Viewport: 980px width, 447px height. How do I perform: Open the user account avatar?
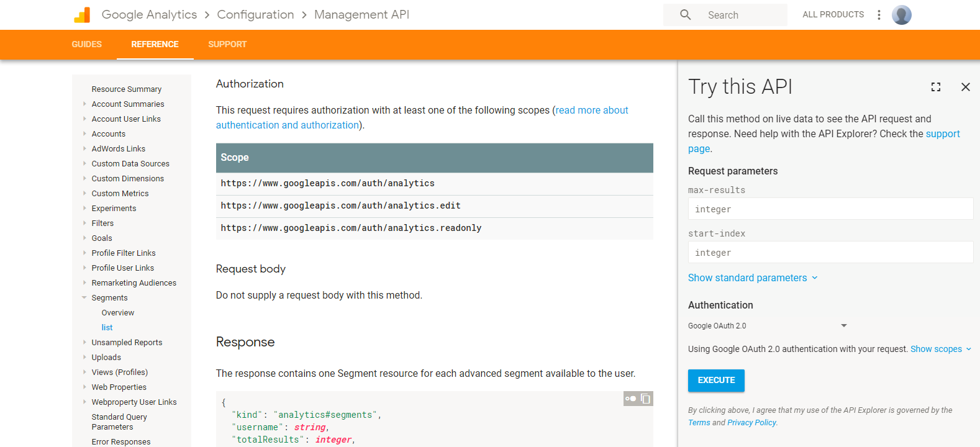[902, 15]
